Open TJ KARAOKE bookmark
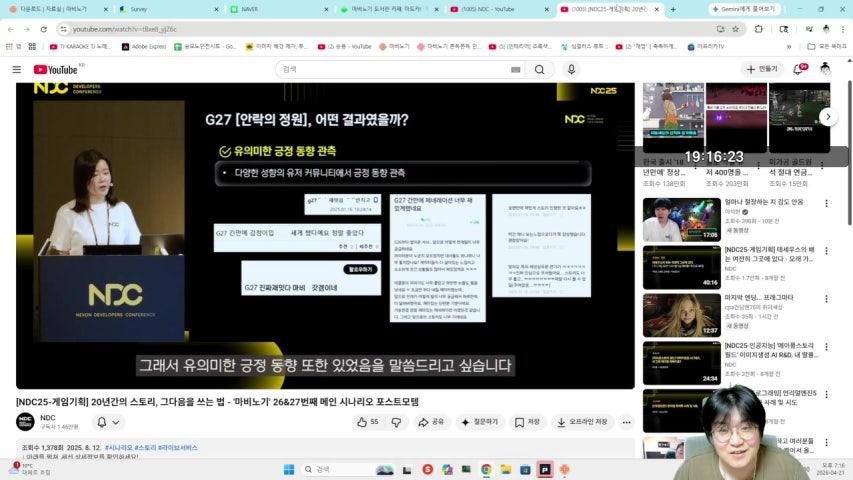The image size is (853, 480). click(80, 47)
